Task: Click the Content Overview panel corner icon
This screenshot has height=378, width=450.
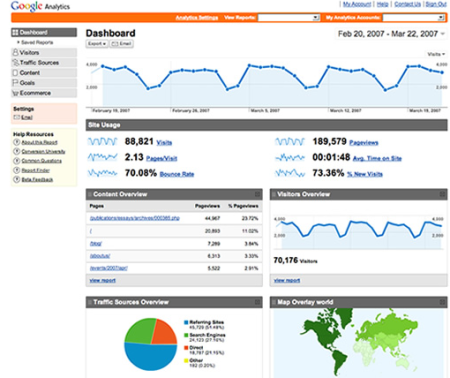Action: [x=257, y=194]
